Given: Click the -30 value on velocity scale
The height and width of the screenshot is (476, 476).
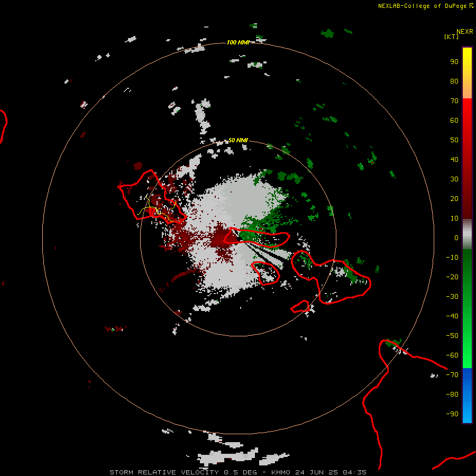Looking at the screenshot, I should coord(452,297).
